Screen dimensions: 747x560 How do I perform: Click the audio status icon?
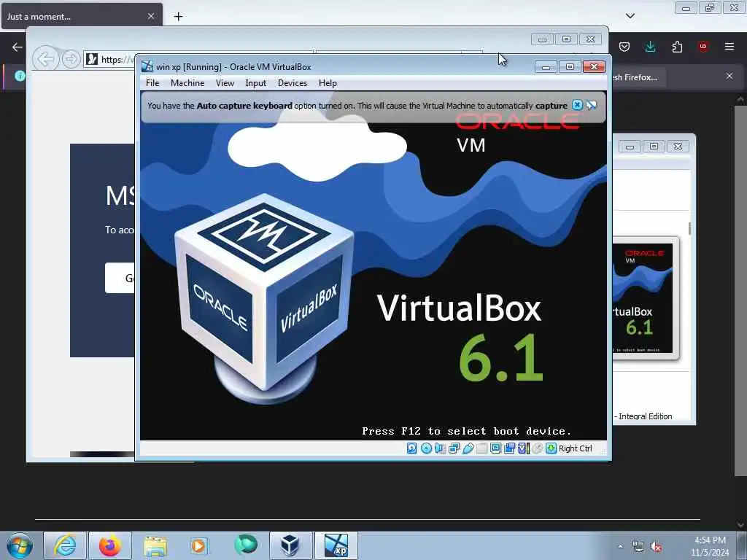(440, 448)
